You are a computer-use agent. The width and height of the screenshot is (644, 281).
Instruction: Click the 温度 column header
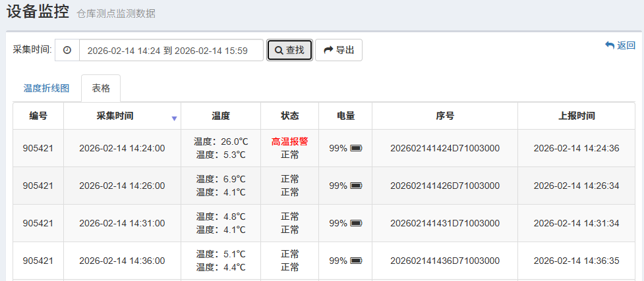[221, 116]
